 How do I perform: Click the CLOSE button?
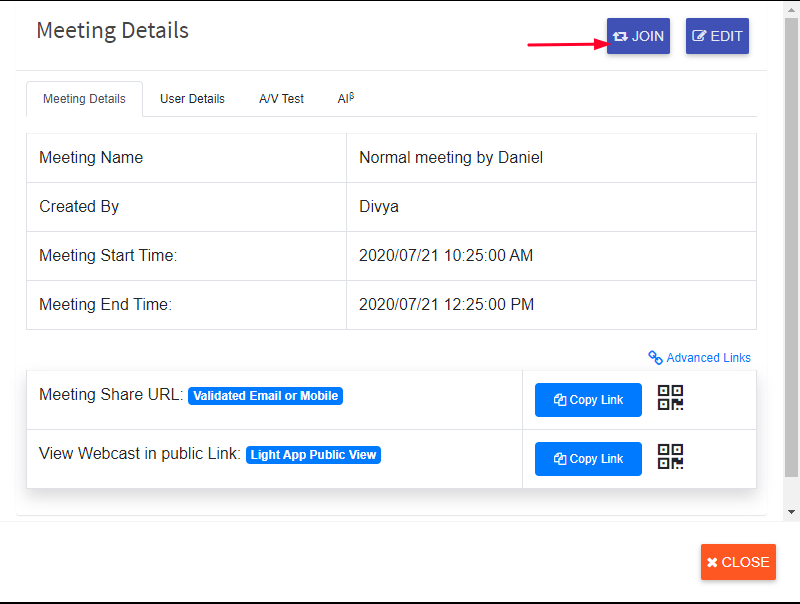pos(738,562)
